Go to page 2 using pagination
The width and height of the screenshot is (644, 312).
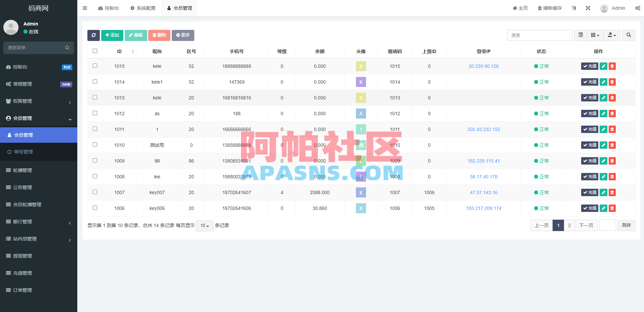tap(569, 225)
